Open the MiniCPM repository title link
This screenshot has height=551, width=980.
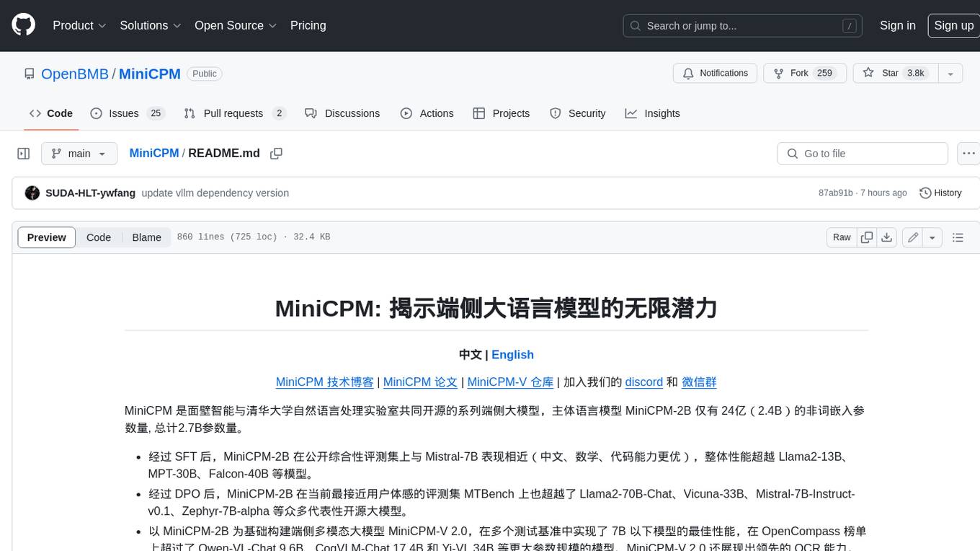(x=150, y=74)
